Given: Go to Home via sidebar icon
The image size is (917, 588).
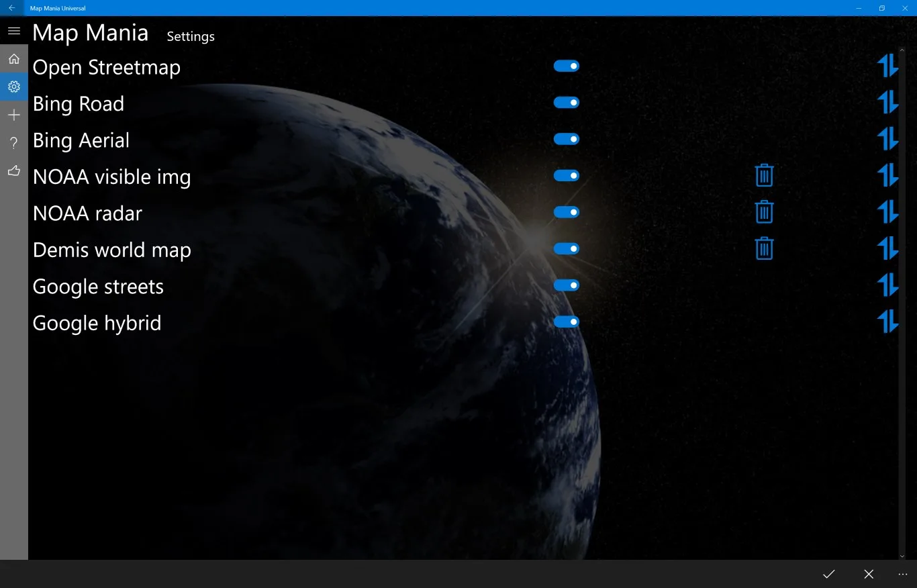Looking at the screenshot, I should coord(13,59).
